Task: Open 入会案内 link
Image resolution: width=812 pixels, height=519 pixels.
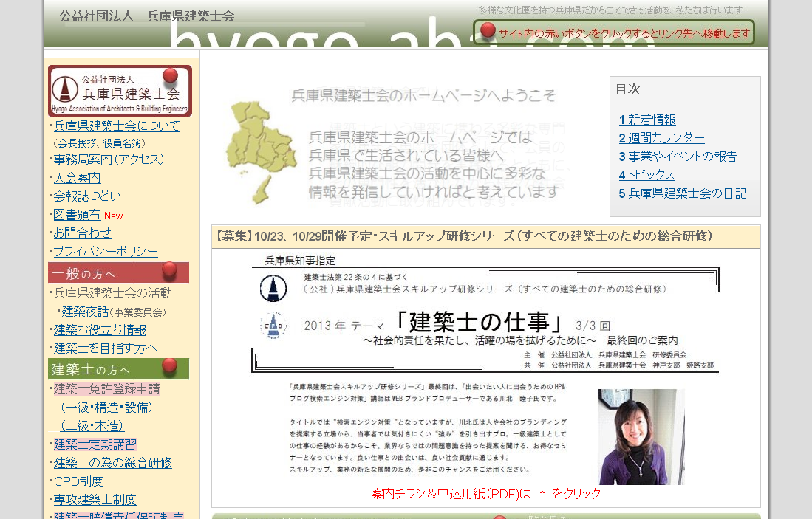Action: pos(77,178)
